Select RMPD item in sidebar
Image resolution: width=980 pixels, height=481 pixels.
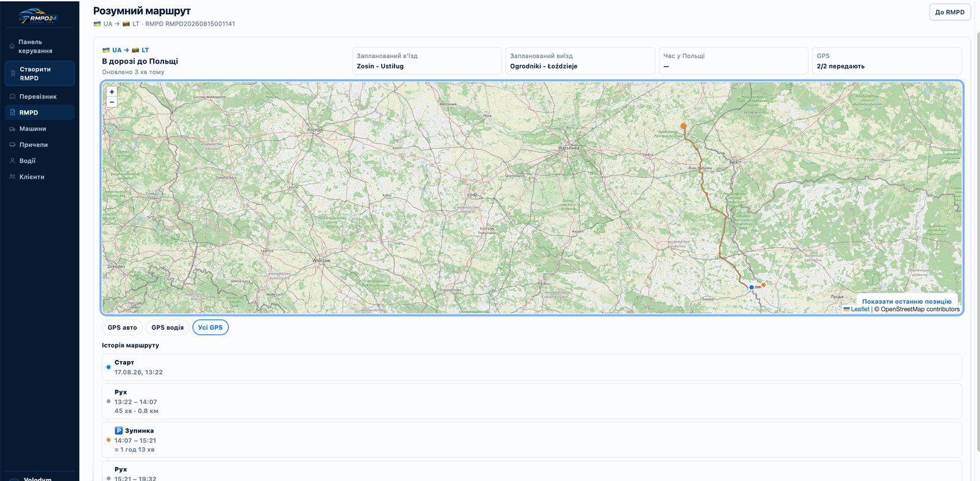tap(39, 113)
